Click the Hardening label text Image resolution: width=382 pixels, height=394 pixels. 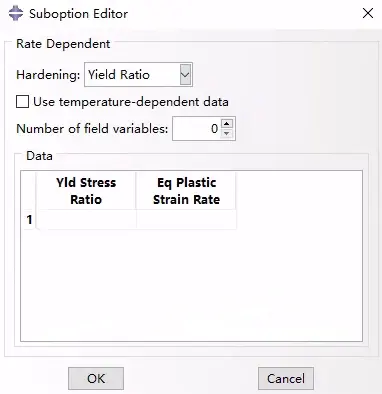pos(48,75)
